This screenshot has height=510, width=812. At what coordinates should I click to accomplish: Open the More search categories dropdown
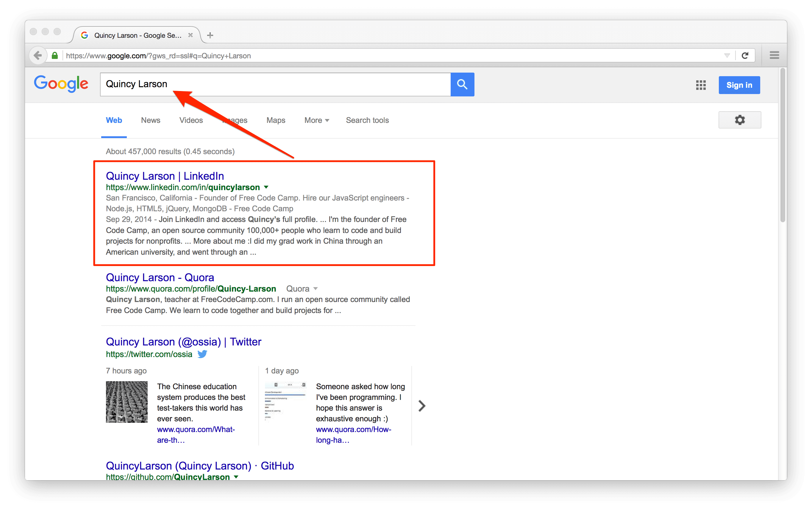point(316,120)
